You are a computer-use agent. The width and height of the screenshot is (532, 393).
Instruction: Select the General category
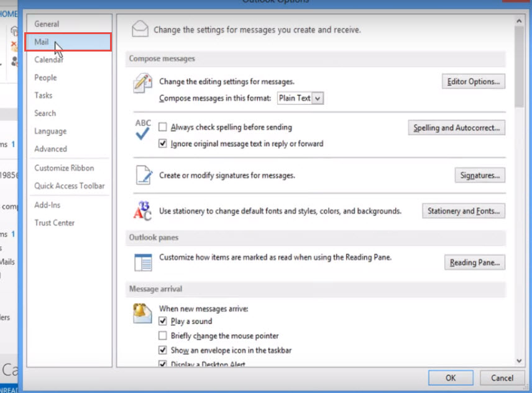pyautogui.click(x=69, y=24)
